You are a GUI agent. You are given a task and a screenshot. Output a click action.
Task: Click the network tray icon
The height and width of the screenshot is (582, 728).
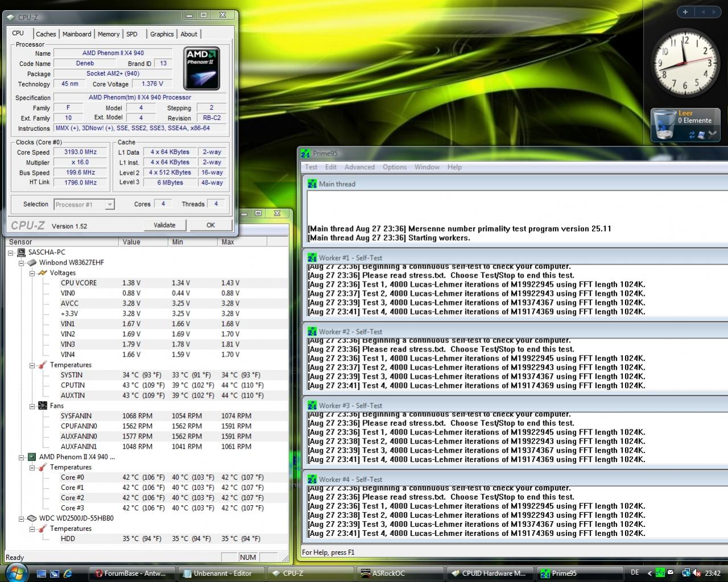686,573
